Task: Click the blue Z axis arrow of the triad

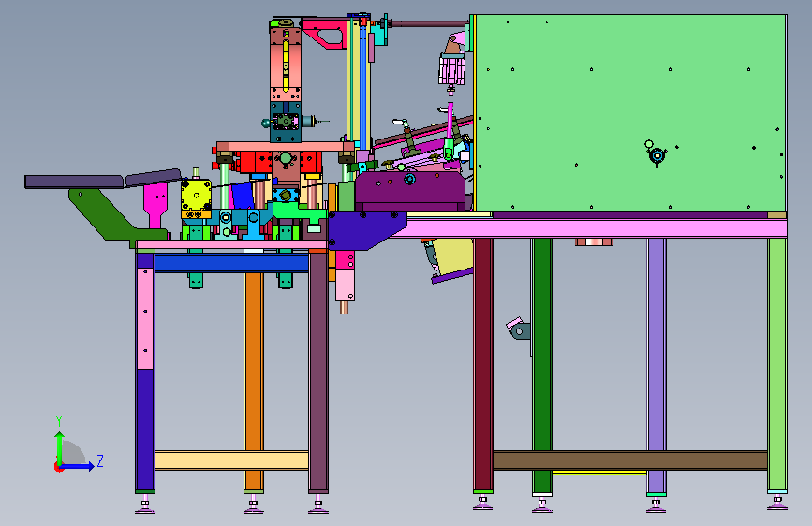Action: coord(78,466)
